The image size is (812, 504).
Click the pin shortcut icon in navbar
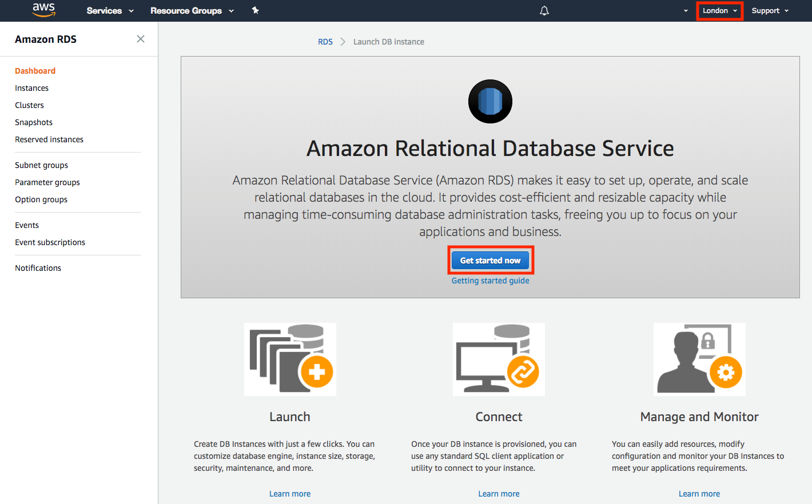pos(256,10)
